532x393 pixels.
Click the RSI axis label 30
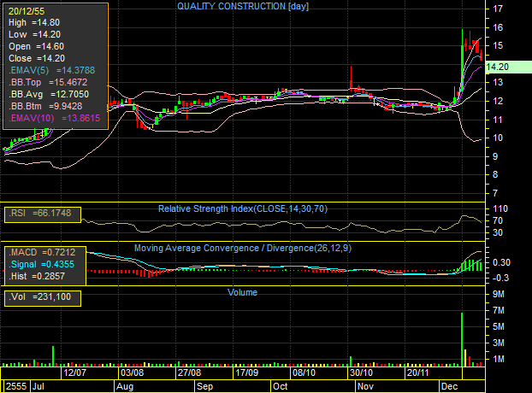coord(498,232)
